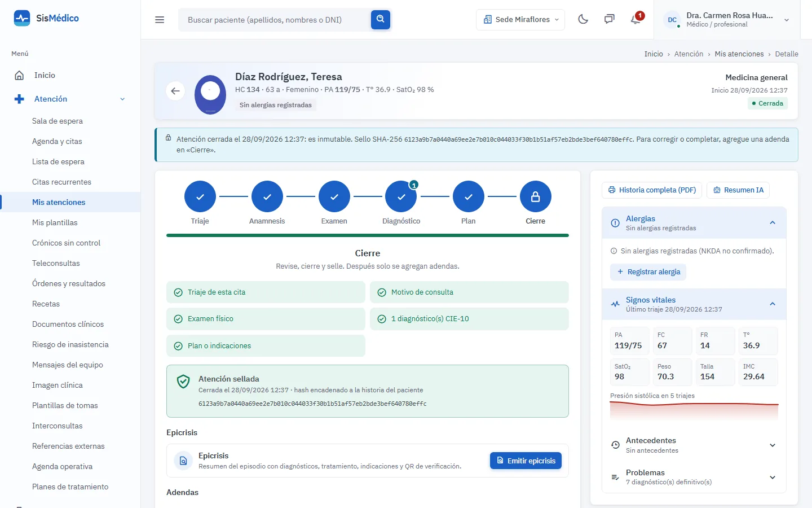812x508 pixels.
Task: Click the Atención plus icon in sidebar
Action: pos(19,99)
